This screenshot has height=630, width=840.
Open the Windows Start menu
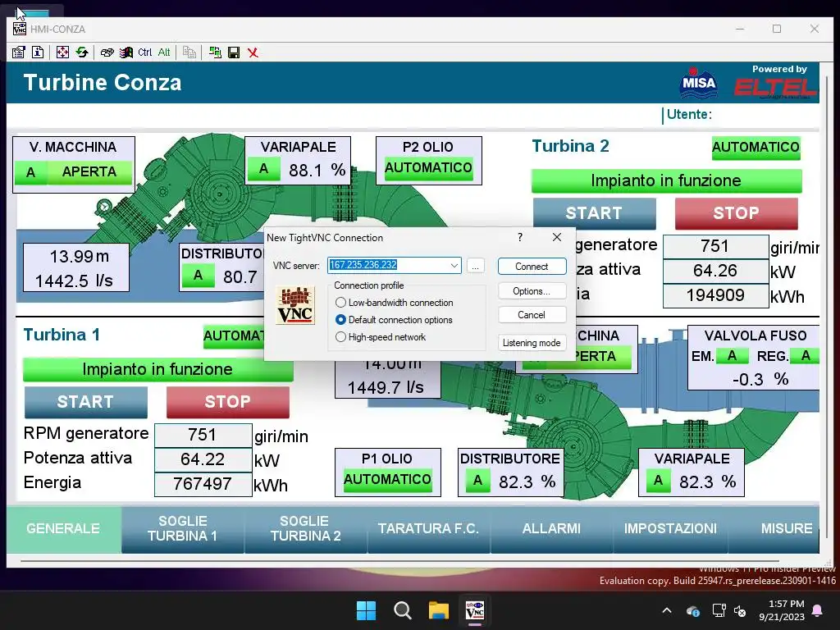click(x=367, y=610)
